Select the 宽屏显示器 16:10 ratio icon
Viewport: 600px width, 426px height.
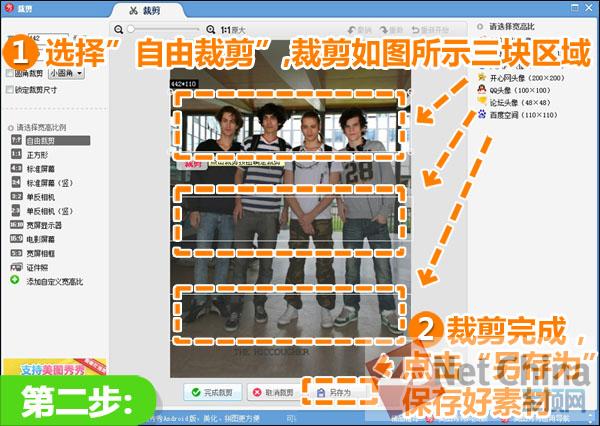[16, 225]
